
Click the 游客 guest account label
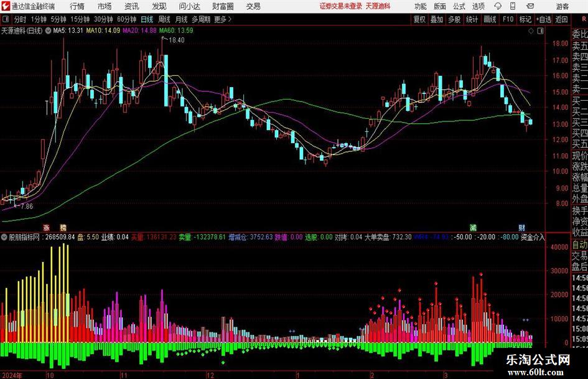click(562, 6)
